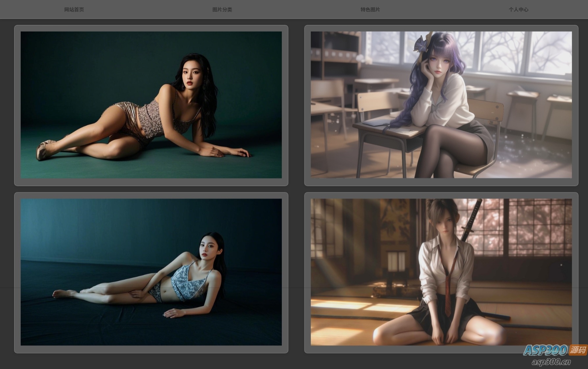
Task: Visit the asp300.cn link text
Action: (x=551, y=362)
